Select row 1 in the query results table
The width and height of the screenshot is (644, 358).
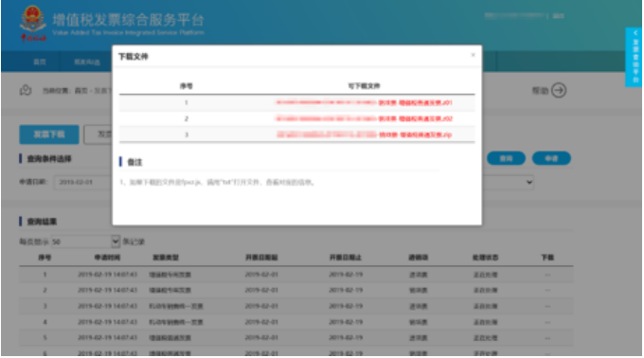[x=296, y=275]
